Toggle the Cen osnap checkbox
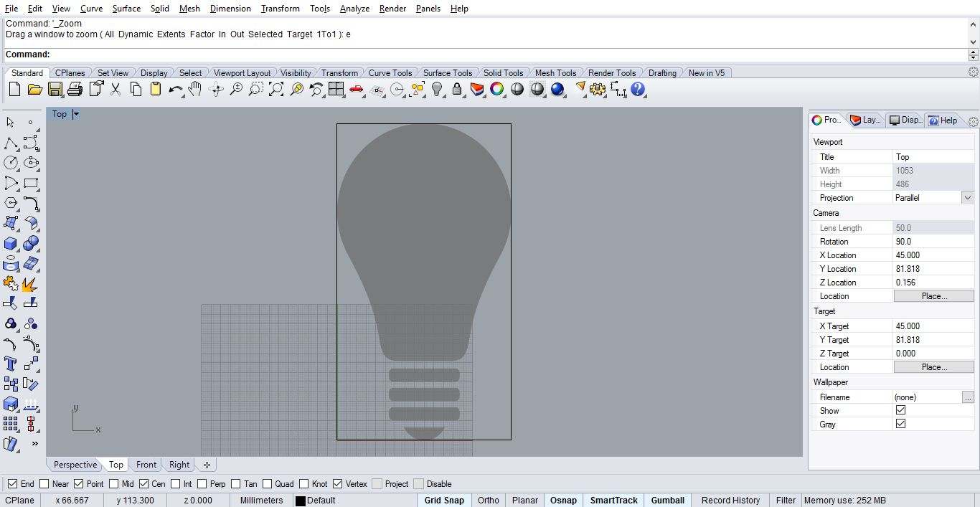 pyautogui.click(x=144, y=484)
